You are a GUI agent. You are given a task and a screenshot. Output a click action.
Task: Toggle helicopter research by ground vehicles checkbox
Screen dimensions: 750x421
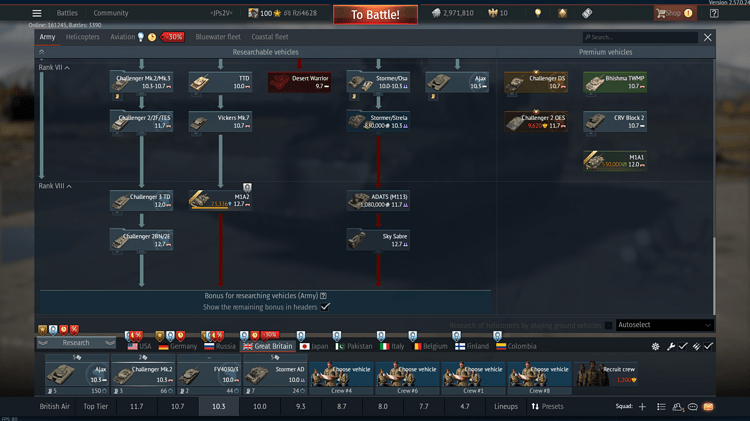click(608, 325)
